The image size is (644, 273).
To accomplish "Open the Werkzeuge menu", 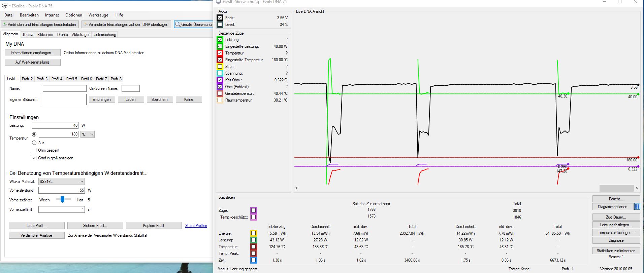I will pos(98,15).
